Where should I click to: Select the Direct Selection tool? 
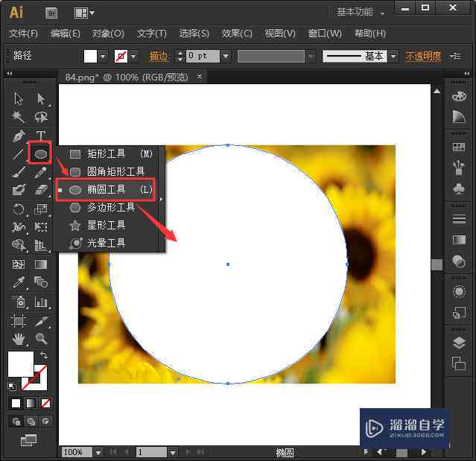pos(41,99)
